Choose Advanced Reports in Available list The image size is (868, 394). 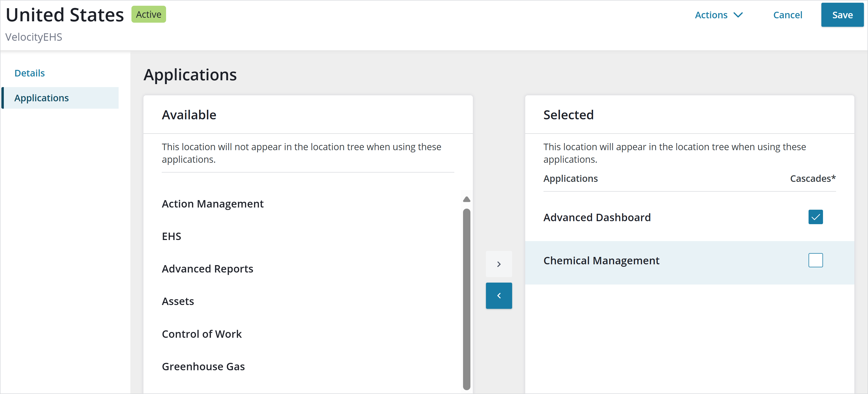coord(208,269)
